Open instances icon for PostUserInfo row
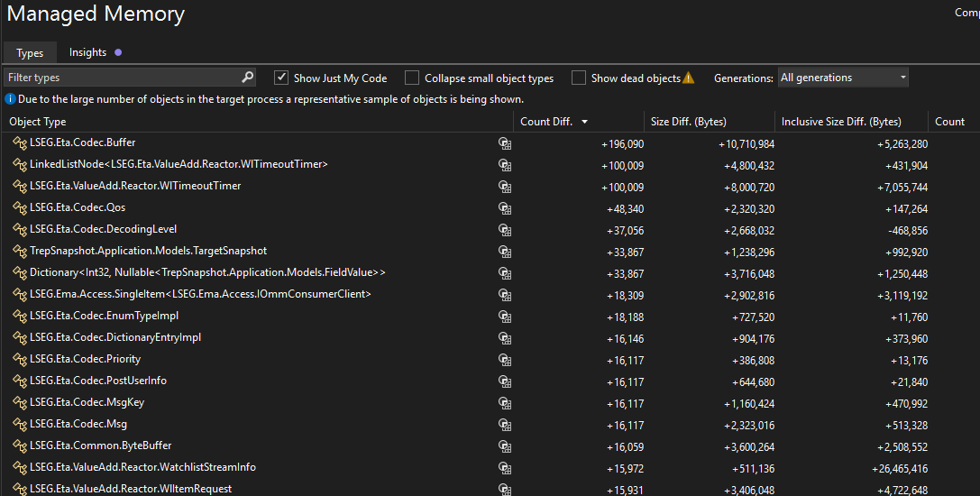Image resolution: width=980 pixels, height=496 pixels. point(505,381)
